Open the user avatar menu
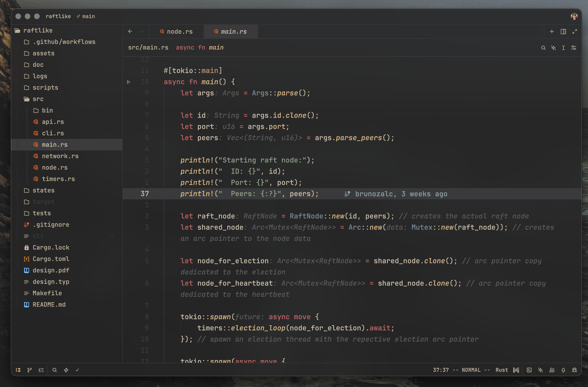The height and width of the screenshot is (387, 588). (574, 16)
